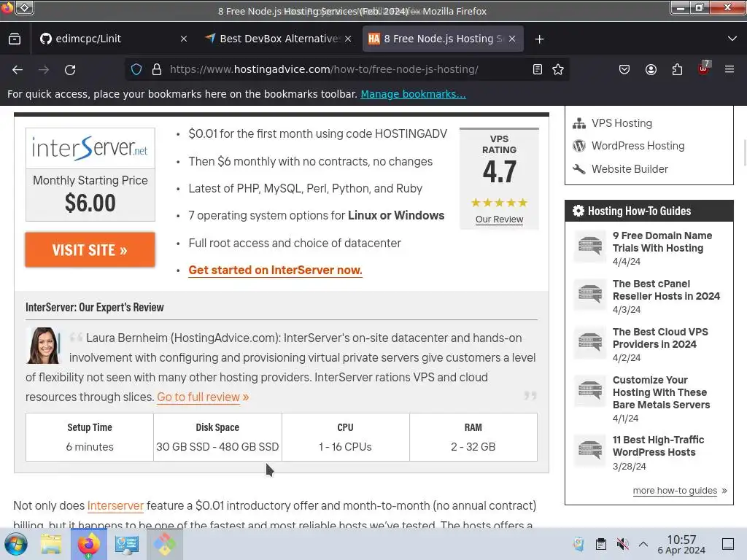The image size is (747, 560).
Task: Open the computer settings taskbar icon
Action: coord(127,544)
